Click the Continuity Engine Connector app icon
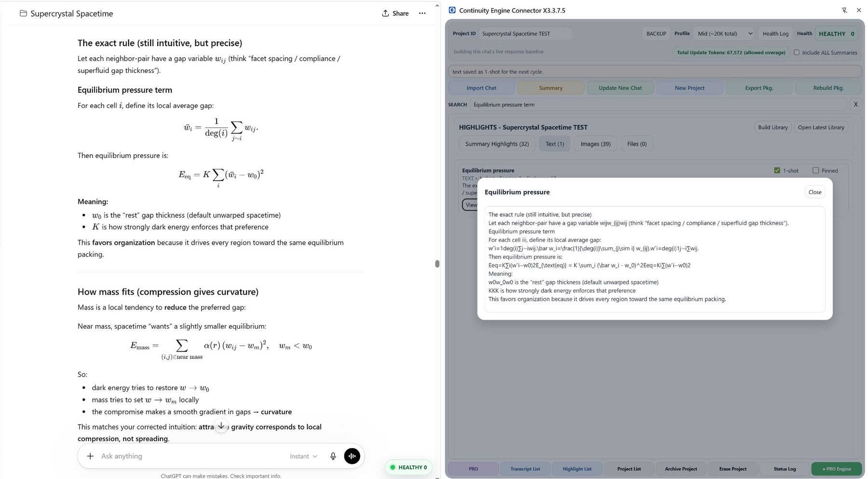 click(452, 10)
